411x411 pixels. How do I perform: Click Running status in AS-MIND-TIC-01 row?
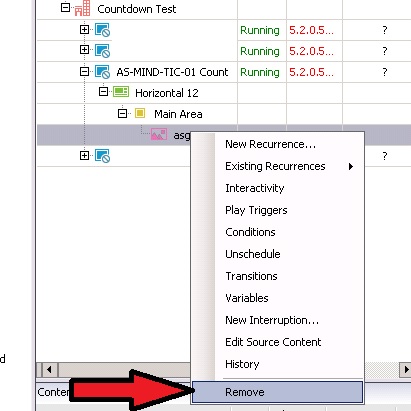tap(260, 72)
